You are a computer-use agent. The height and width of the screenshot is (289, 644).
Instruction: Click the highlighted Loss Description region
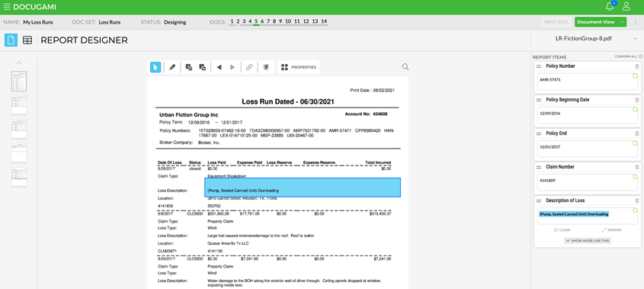click(x=303, y=188)
